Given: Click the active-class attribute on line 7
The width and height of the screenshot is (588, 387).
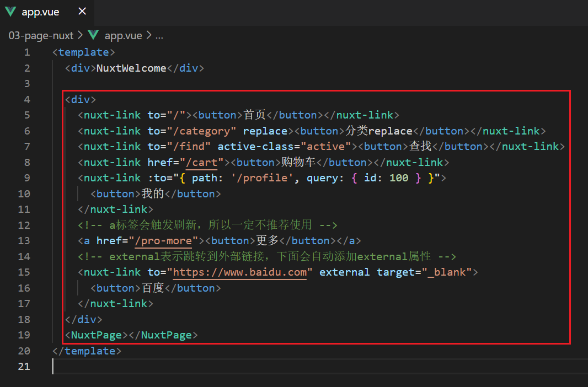Looking at the screenshot, I should pyautogui.click(x=256, y=147).
